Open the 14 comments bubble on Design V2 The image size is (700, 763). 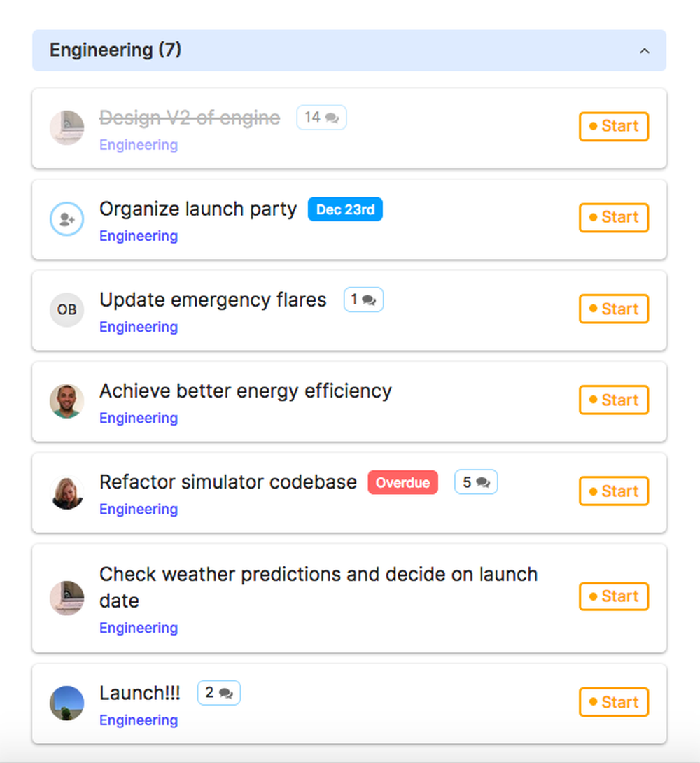321,118
